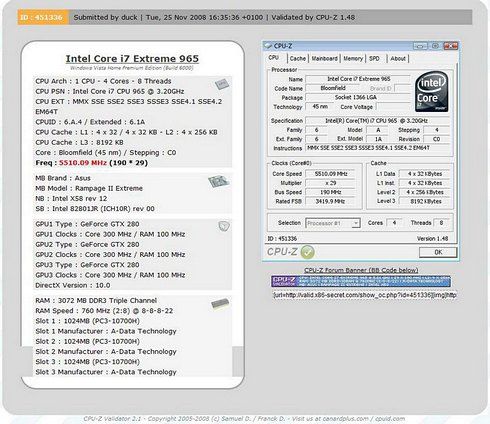Click the RAM module icon beside RAM info
Screen dimensions: 490x424
click(x=220, y=303)
